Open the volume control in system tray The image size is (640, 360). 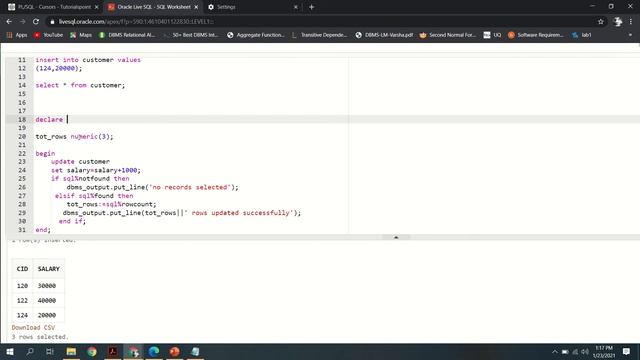[x=585, y=352]
